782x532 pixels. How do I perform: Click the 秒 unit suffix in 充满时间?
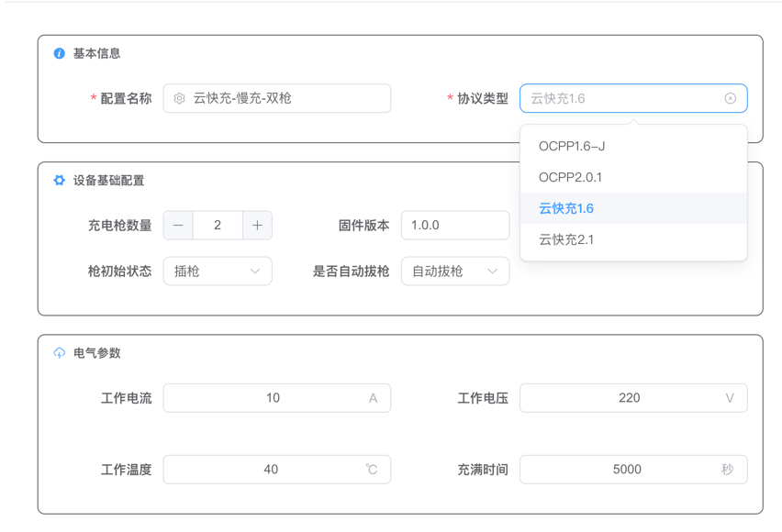728,470
